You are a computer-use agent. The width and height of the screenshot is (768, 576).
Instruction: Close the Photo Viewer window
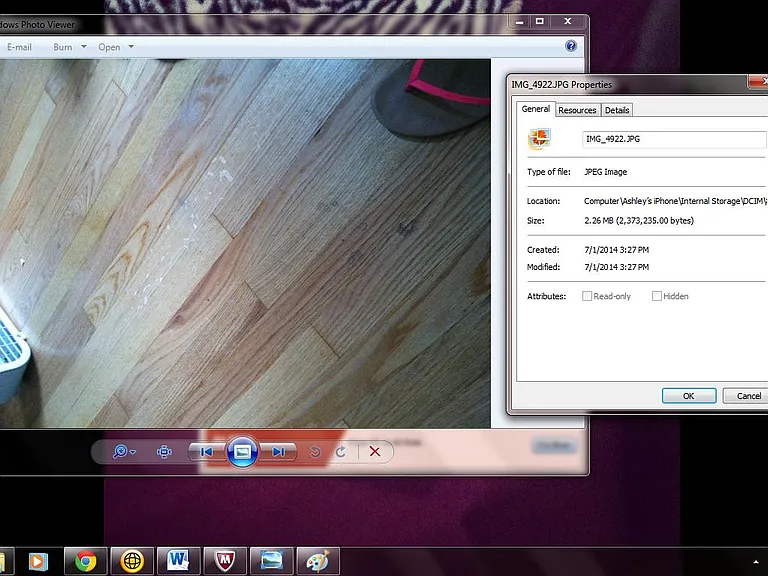[568, 22]
